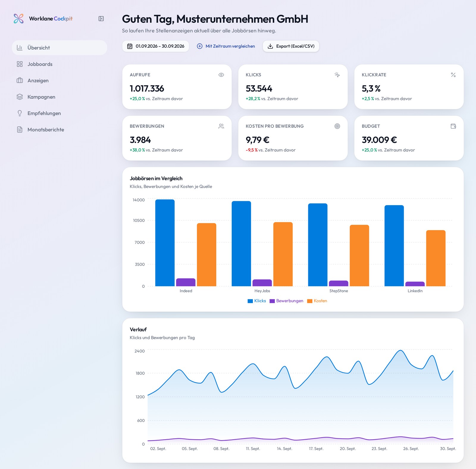Toggle Kosten series in chart legend

[317, 301]
